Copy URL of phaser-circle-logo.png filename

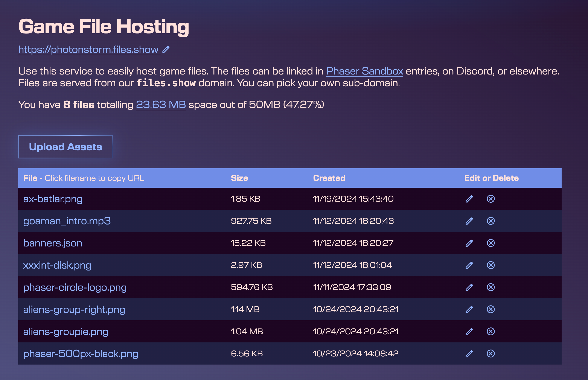pos(75,287)
